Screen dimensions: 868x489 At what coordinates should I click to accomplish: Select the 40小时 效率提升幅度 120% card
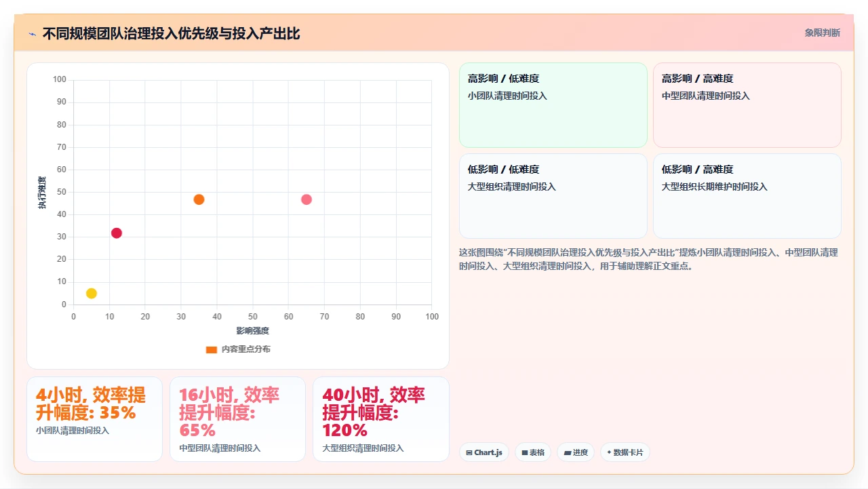coord(381,419)
